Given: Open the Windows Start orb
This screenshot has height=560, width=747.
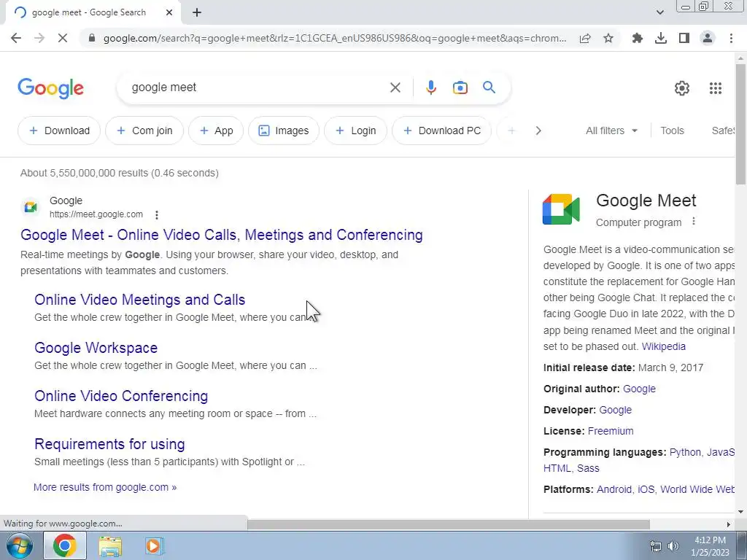Looking at the screenshot, I should (x=18, y=545).
